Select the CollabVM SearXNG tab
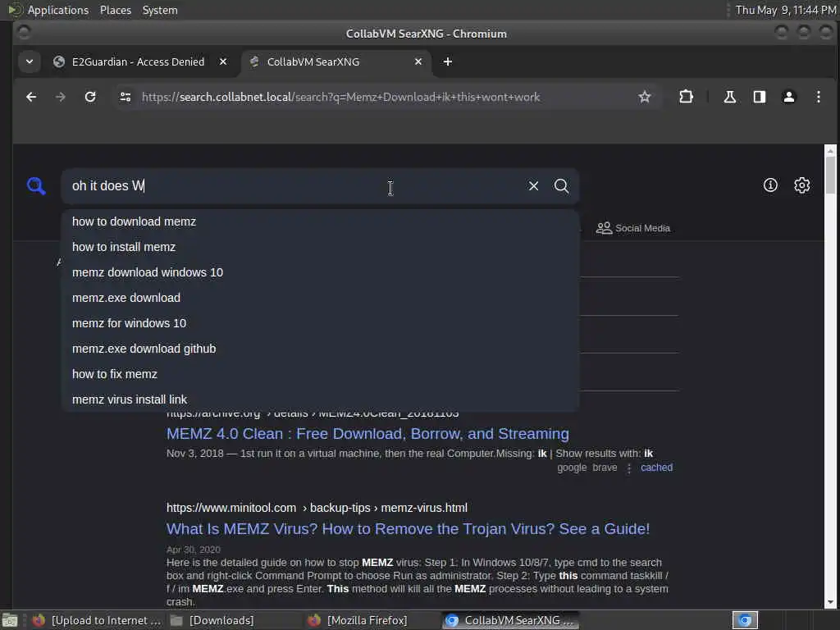840x630 pixels. point(336,62)
